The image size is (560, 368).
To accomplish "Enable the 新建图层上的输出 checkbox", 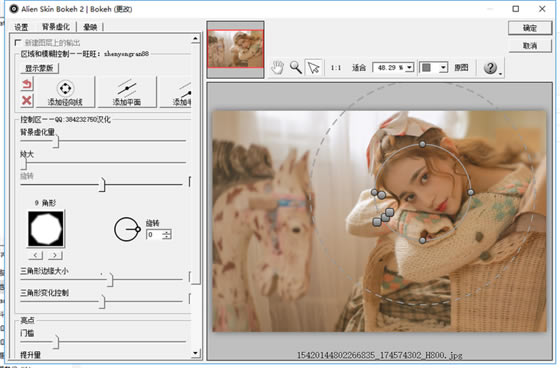I will (18, 43).
